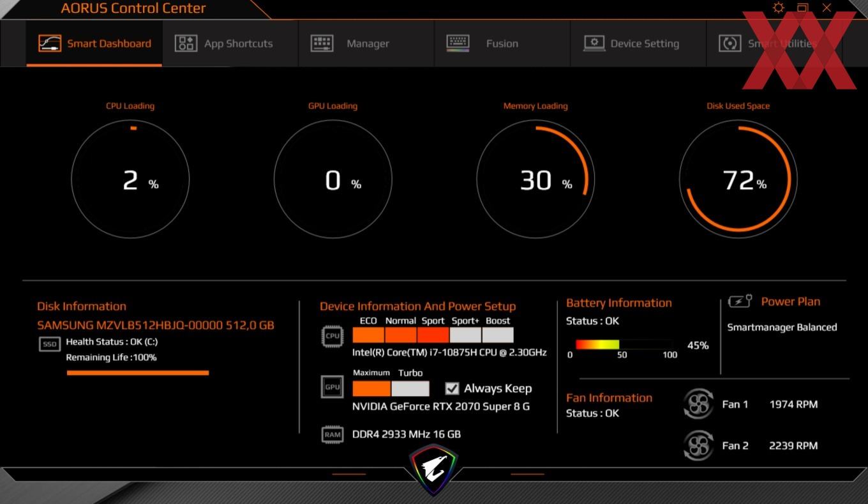This screenshot has height=504, width=868.
Task: Click the SSD disk icon
Action: (50, 344)
